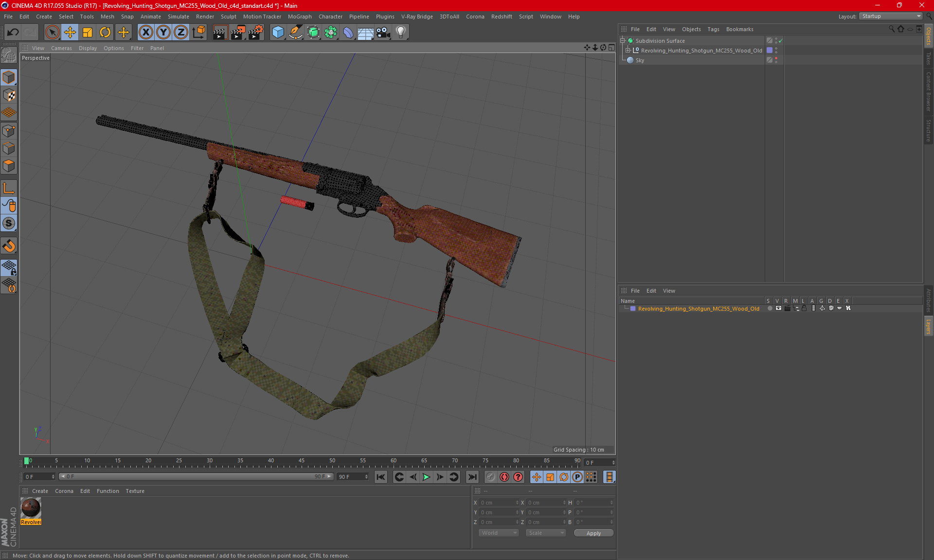The height and width of the screenshot is (560, 934).
Task: Click the end frame 90 F field
Action: point(352,477)
